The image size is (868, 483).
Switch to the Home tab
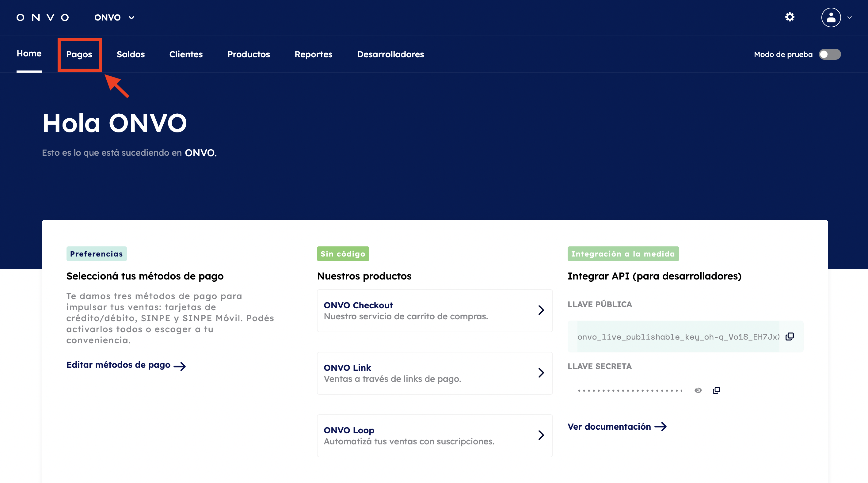(x=29, y=54)
